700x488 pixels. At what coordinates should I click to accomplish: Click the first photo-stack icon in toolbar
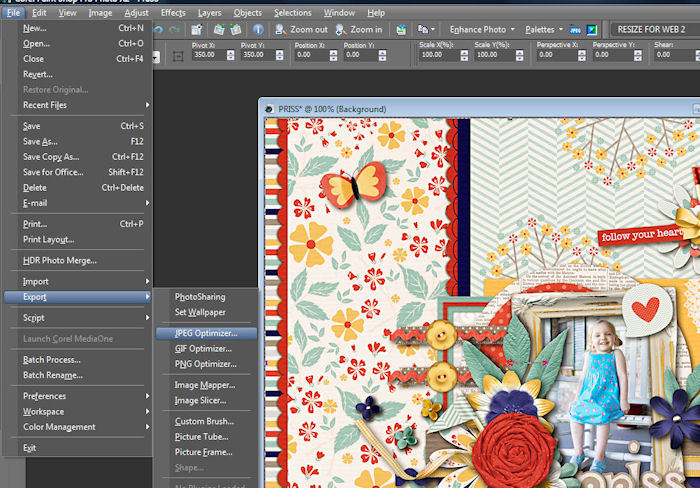coord(219,29)
